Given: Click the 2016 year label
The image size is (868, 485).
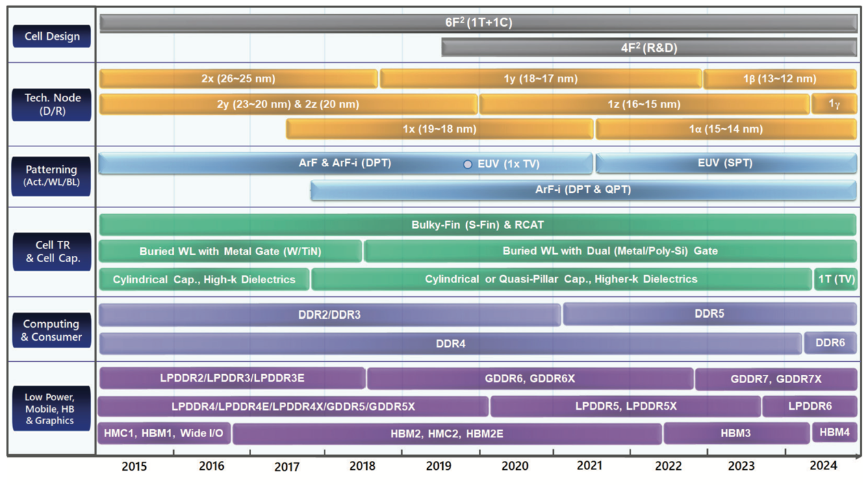Looking at the screenshot, I should coord(212,467).
